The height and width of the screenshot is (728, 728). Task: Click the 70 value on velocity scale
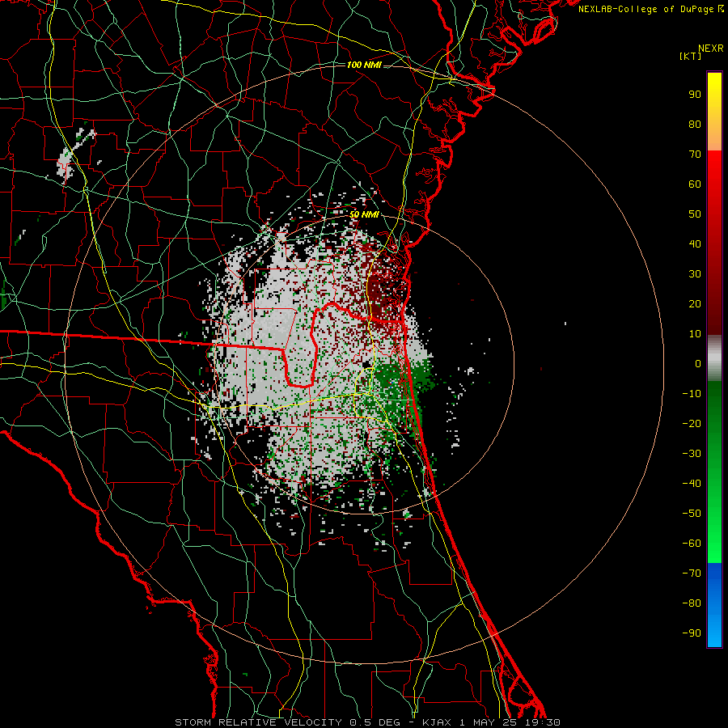695,154
